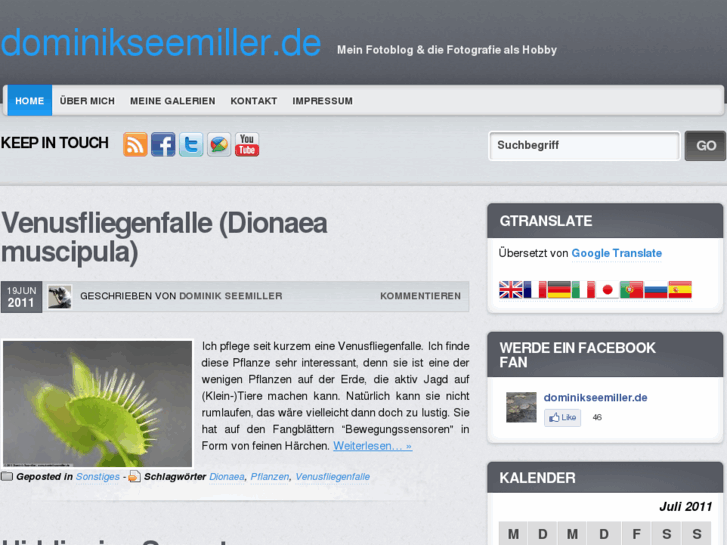Click the author avatar next to the date

(60, 296)
